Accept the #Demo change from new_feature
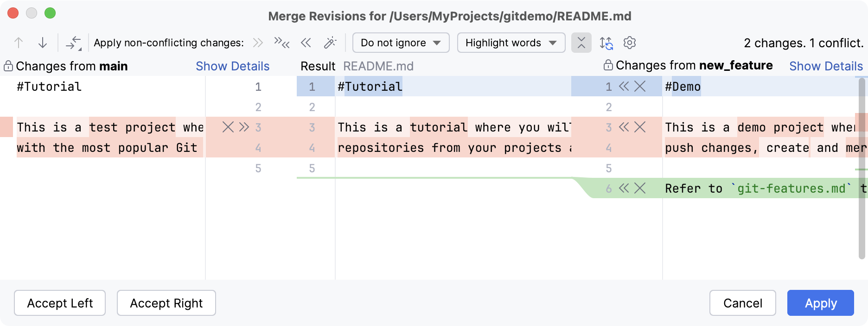 coord(623,86)
